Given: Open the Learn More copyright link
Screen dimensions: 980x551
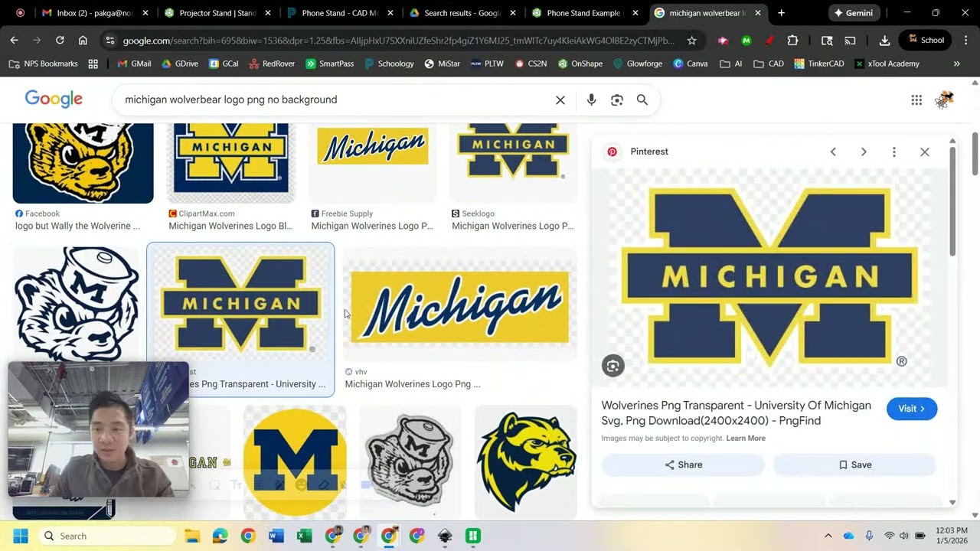Looking at the screenshot, I should 746,439.
